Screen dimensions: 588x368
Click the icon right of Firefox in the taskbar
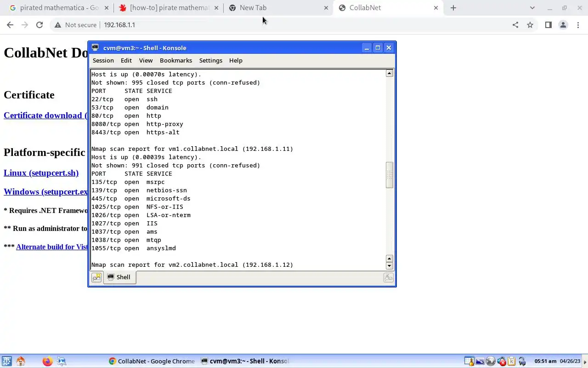(x=62, y=361)
